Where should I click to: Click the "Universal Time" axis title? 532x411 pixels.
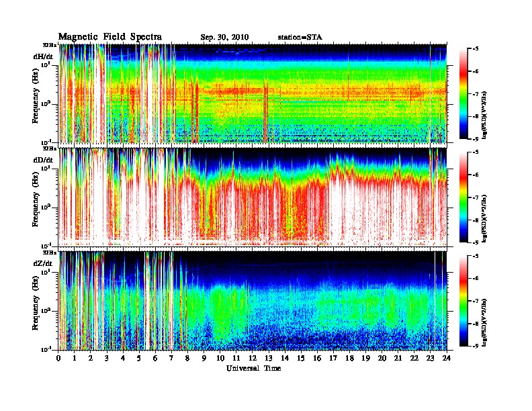tap(253, 368)
